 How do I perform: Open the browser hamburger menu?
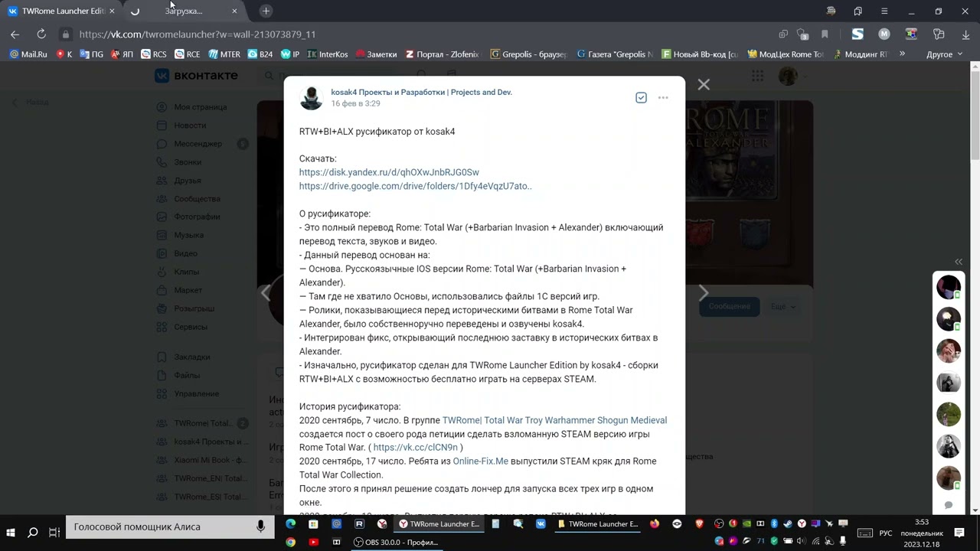point(884,11)
